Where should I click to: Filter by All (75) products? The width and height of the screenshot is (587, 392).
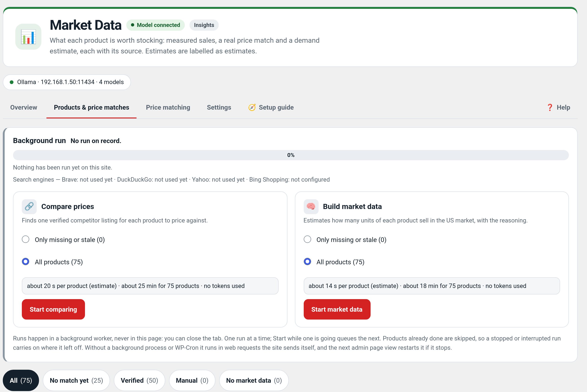pos(21,380)
